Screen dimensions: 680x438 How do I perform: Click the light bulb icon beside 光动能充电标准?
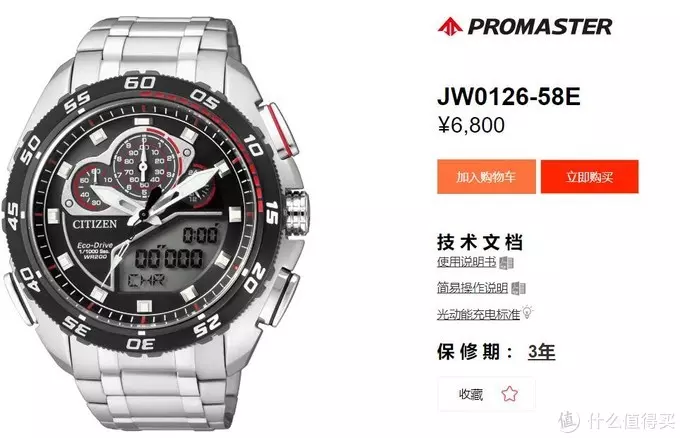[x=528, y=312]
